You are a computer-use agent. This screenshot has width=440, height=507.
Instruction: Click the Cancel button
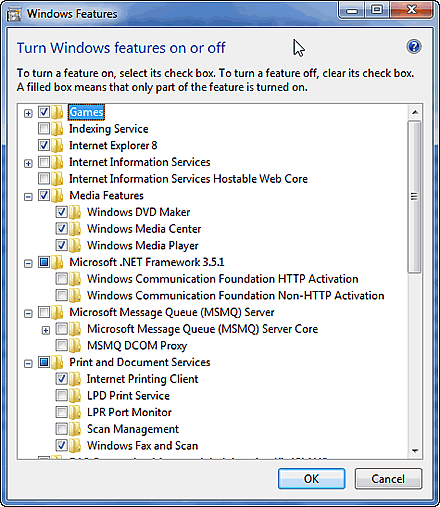[x=388, y=479]
